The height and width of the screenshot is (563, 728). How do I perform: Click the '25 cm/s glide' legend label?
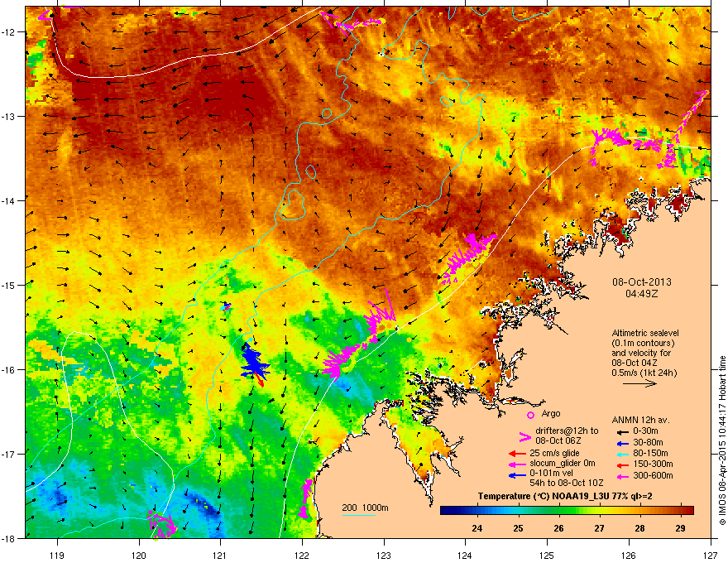pos(554,453)
